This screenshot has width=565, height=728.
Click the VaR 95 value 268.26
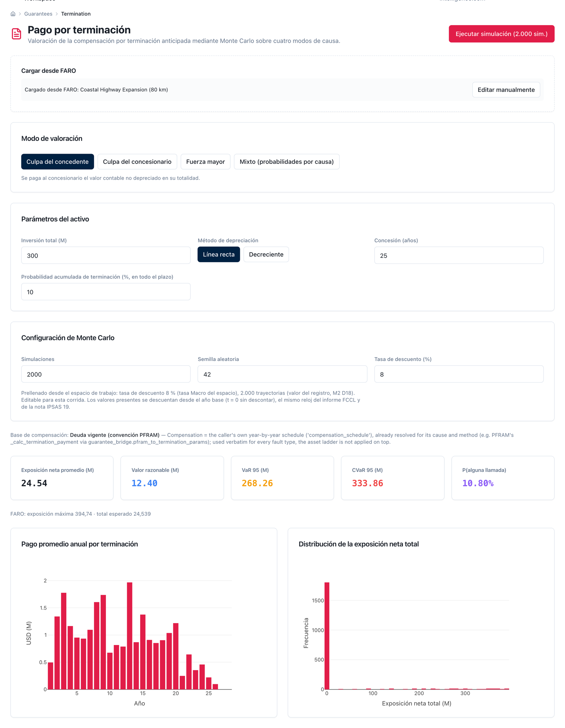point(257,483)
